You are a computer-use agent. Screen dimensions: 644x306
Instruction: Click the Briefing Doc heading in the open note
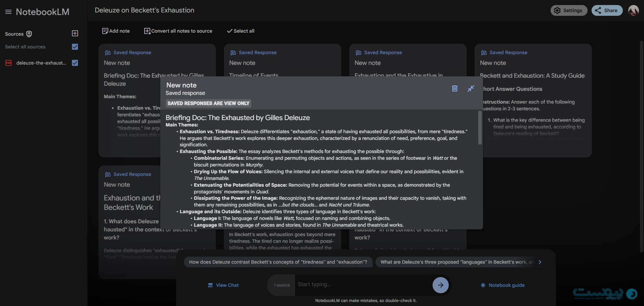click(238, 118)
